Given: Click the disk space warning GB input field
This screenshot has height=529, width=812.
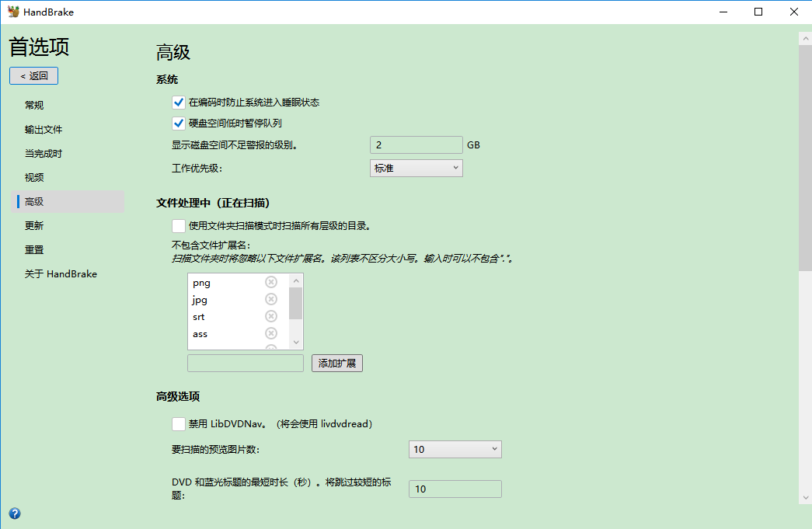Looking at the screenshot, I should (416, 144).
